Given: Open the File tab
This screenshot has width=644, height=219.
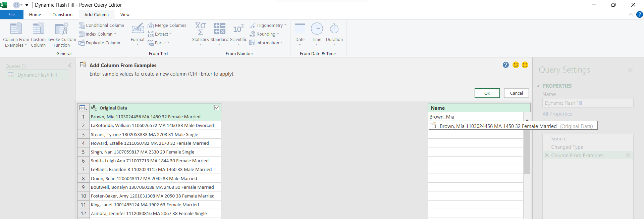Looking at the screenshot, I should [12, 14].
